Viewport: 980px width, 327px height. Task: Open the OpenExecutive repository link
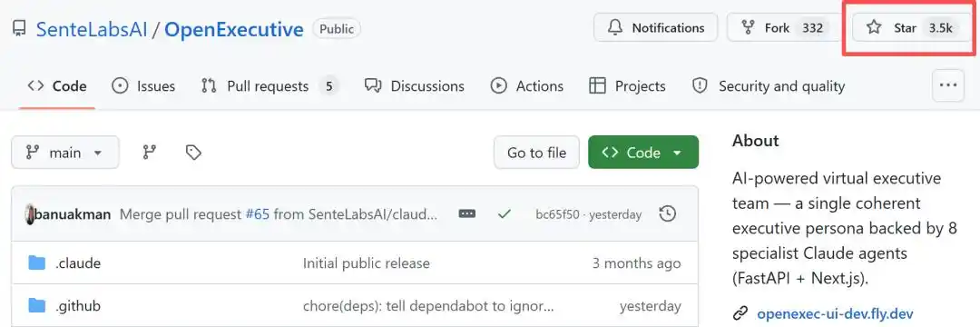234,29
